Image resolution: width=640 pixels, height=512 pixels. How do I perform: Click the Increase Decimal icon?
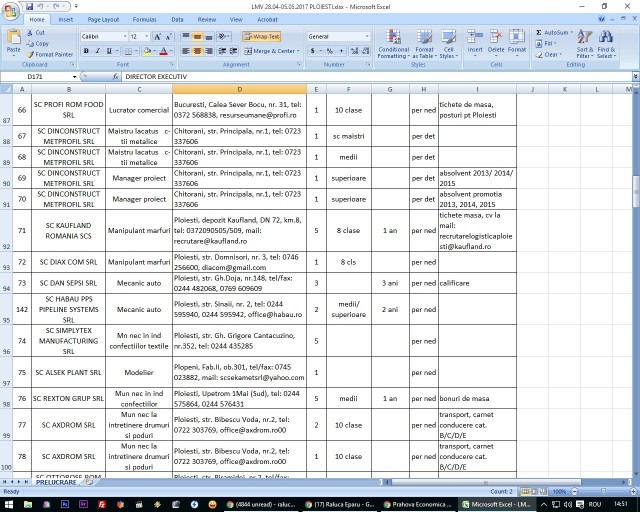tap(354, 51)
